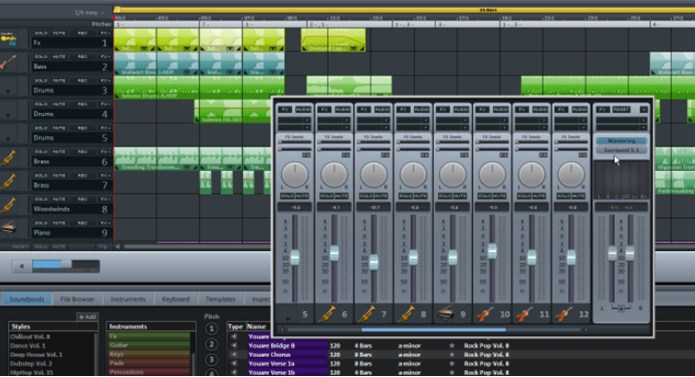Click the master RESET button in mixer

(621, 109)
